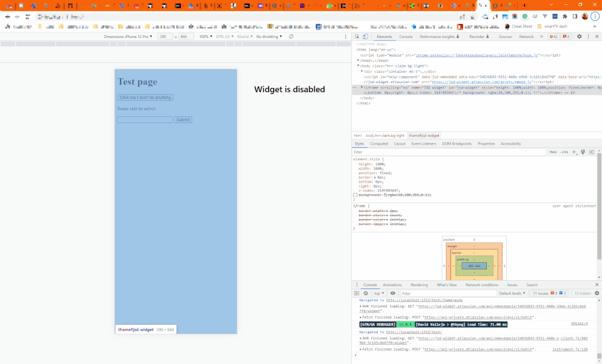Open the No throttling dropdown

(269, 37)
